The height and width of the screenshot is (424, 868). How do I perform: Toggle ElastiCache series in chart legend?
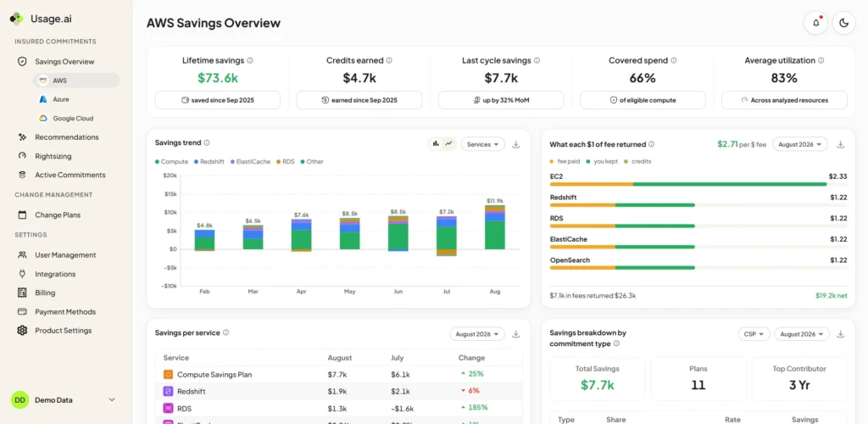click(x=251, y=162)
